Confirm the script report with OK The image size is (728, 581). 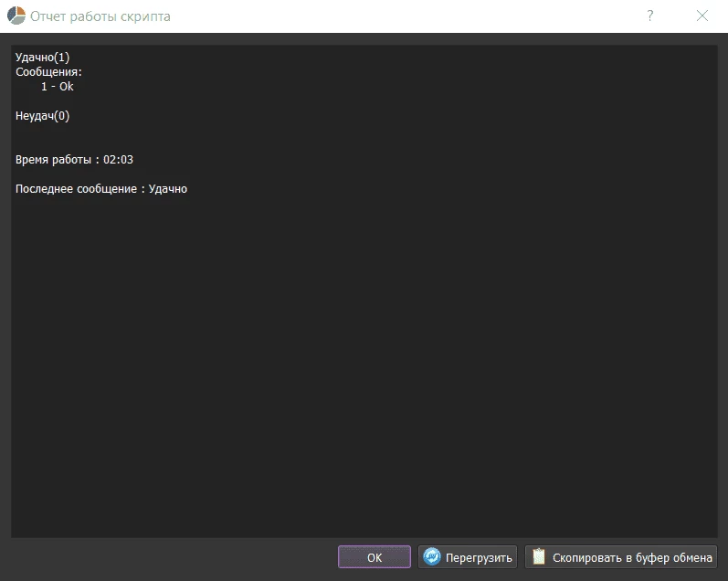[375, 557]
